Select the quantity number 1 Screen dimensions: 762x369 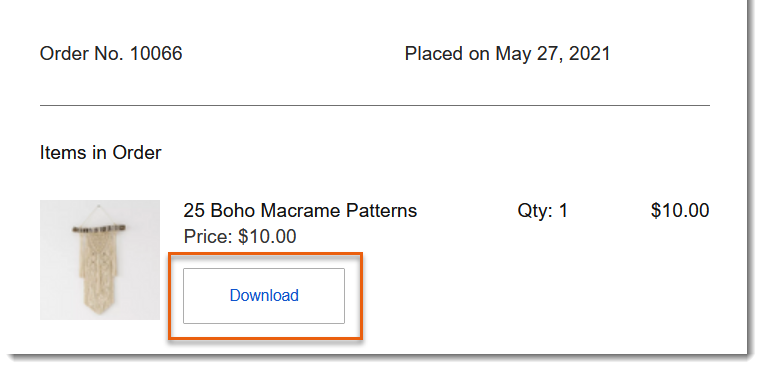(x=563, y=211)
